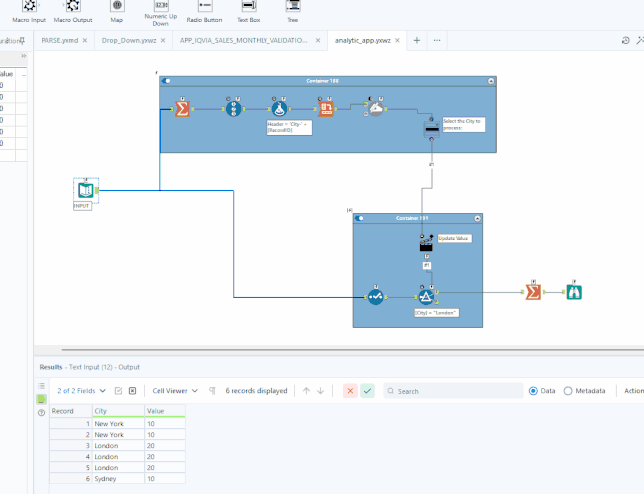Click the green checkmark apply button
Viewport: 644px width, 494px height.
click(x=368, y=391)
